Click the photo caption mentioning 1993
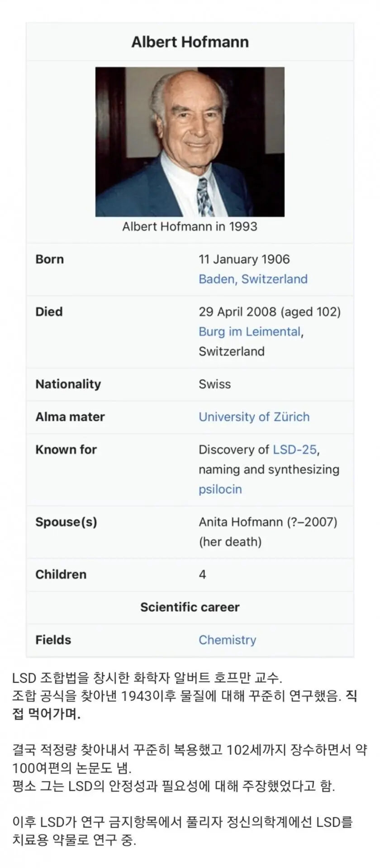 coord(190,226)
